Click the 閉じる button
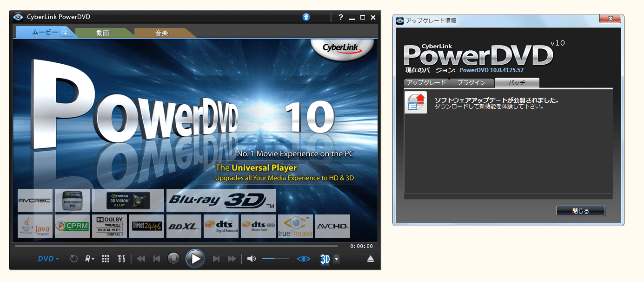 [580, 211]
